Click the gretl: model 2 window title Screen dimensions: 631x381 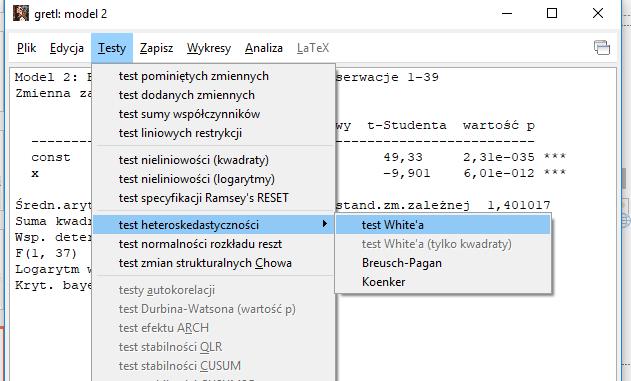(x=71, y=14)
